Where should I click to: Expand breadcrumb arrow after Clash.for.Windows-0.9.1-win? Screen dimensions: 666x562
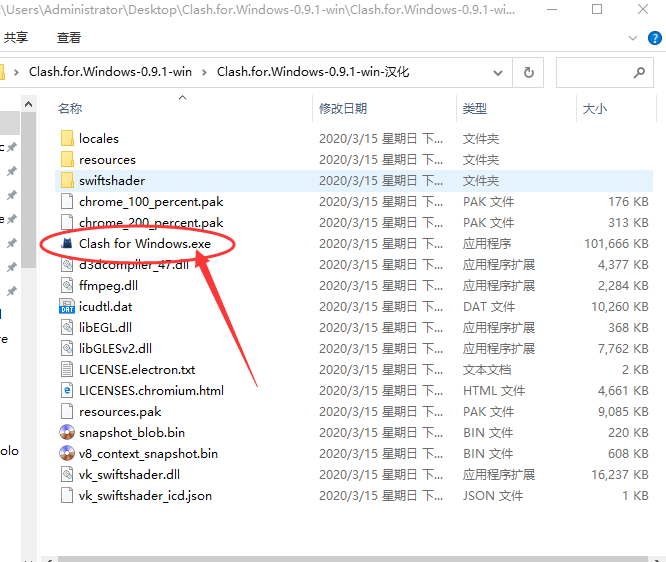[x=204, y=73]
